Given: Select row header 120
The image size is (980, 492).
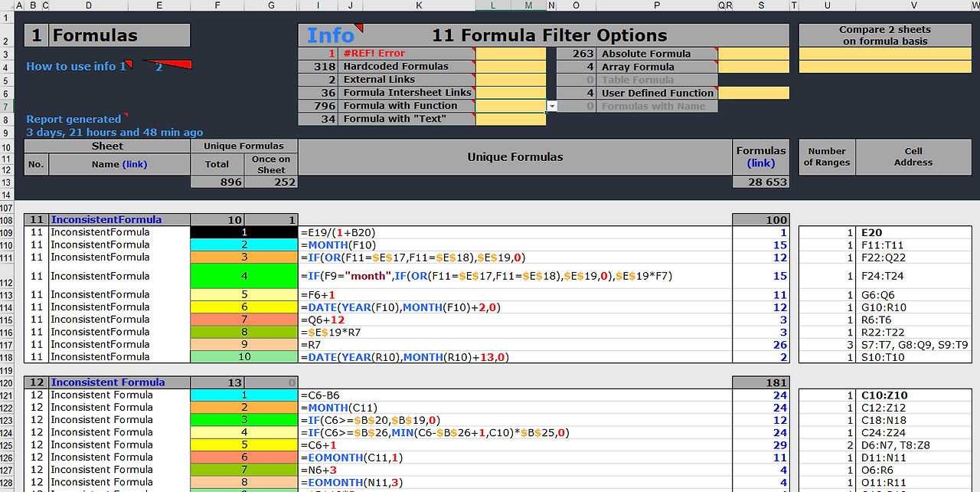Looking at the screenshot, I should click(x=6, y=382).
